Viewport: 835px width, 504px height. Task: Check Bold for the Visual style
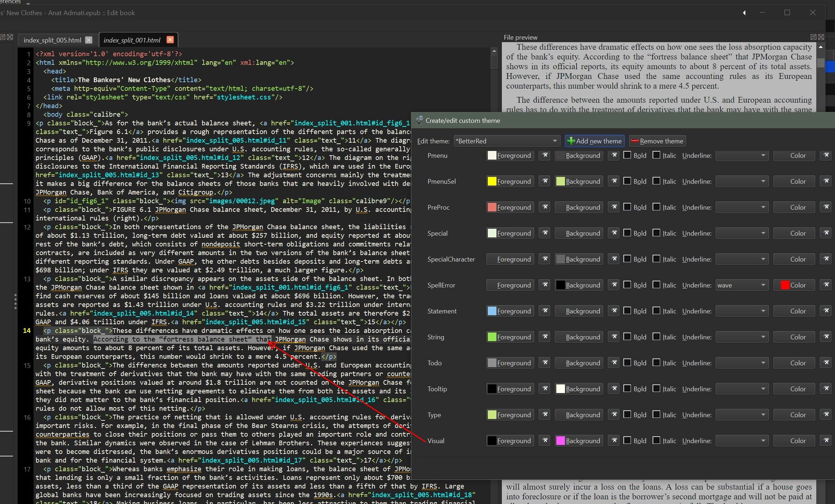pyautogui.click(x=627, y=441)
